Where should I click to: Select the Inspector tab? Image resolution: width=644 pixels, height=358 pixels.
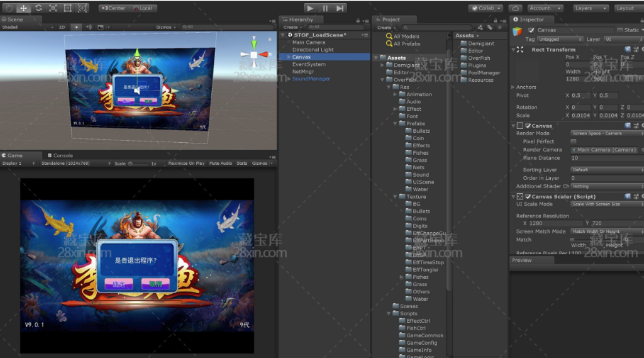pos(531,20)
